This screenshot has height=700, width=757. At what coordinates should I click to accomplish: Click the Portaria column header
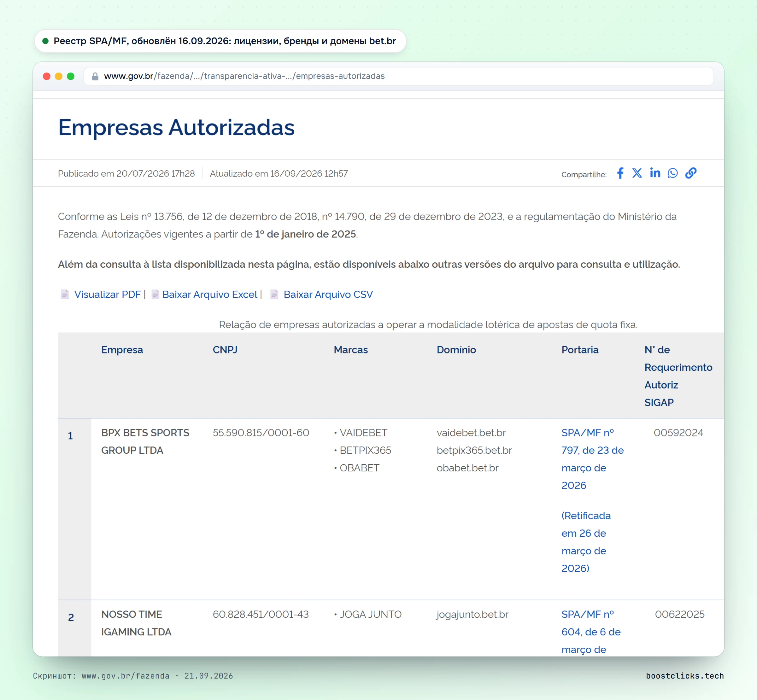coord(580,350)
